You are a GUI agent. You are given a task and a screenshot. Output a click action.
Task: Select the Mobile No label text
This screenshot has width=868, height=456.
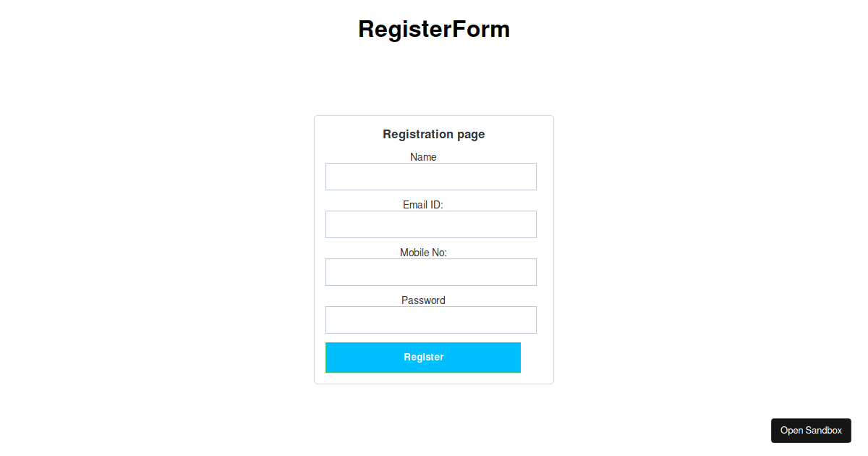424,253
